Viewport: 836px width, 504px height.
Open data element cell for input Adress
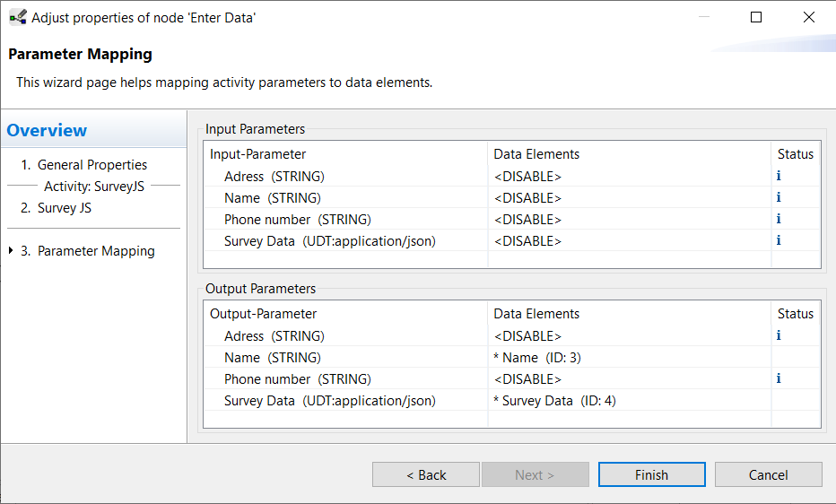click(x=629, y=177)
